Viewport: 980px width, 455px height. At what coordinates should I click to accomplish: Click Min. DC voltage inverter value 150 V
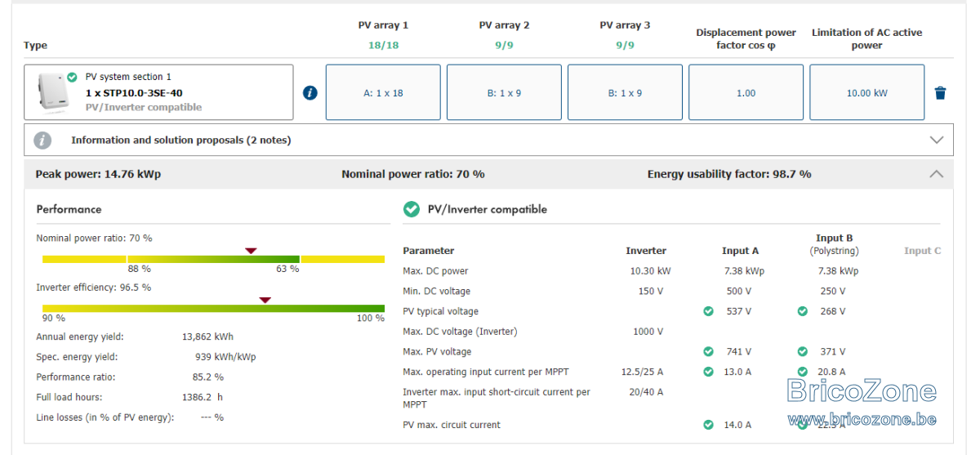651,291
